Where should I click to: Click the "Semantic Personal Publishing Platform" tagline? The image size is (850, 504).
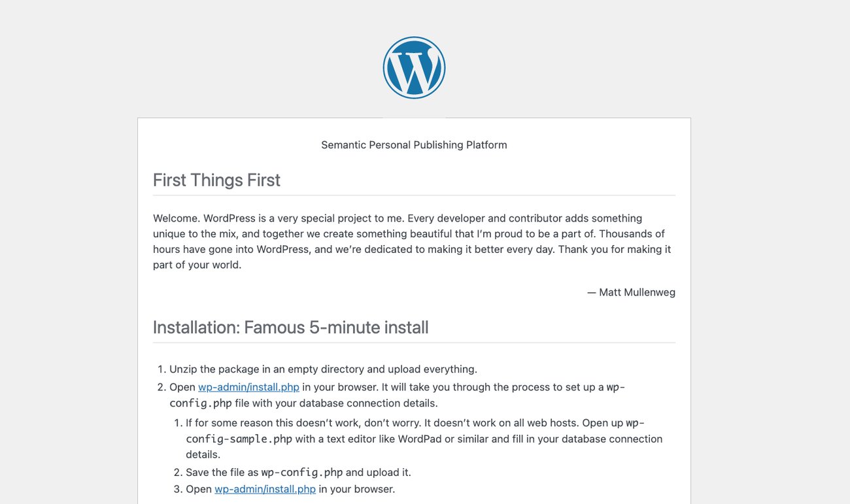(414, 144)
